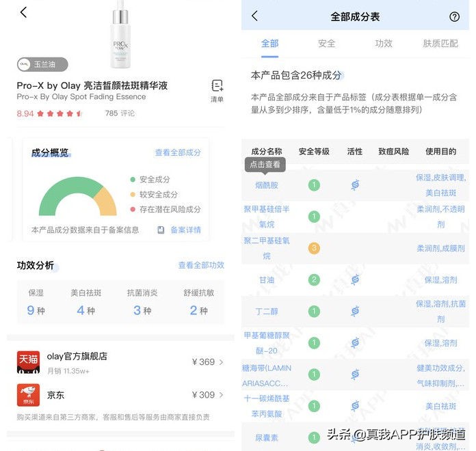
Task: Tap activity icon in 烟酰胺 row
Action: tap(355, 184)
